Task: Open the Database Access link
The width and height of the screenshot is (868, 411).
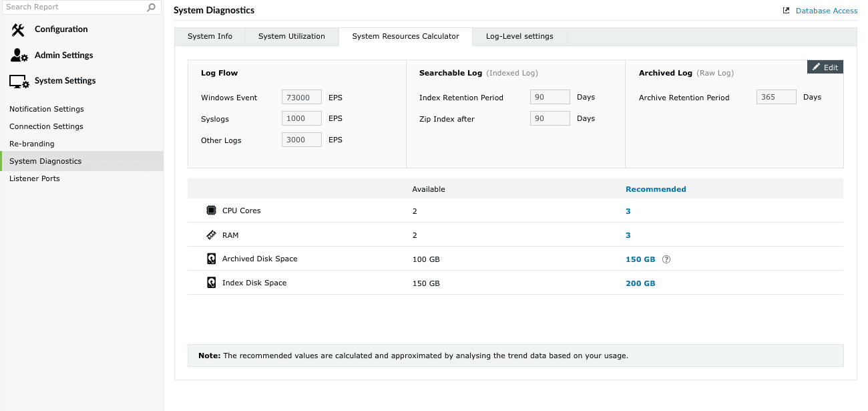Action: click(826, 11)
